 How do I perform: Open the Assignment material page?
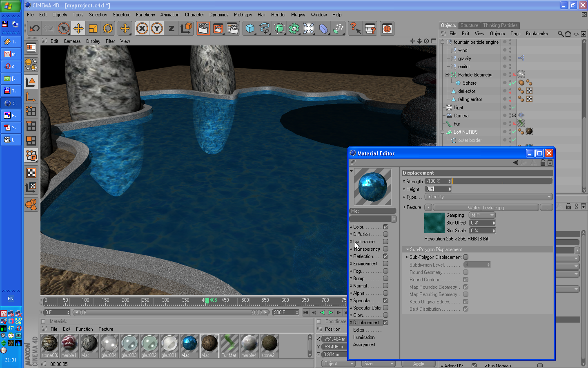point(364,345)
